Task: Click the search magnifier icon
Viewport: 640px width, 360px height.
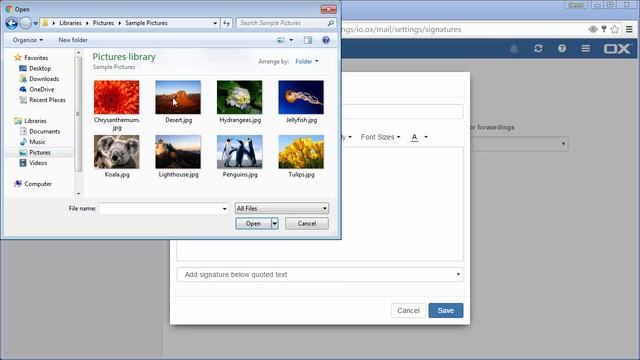Action: pos(331,23)
